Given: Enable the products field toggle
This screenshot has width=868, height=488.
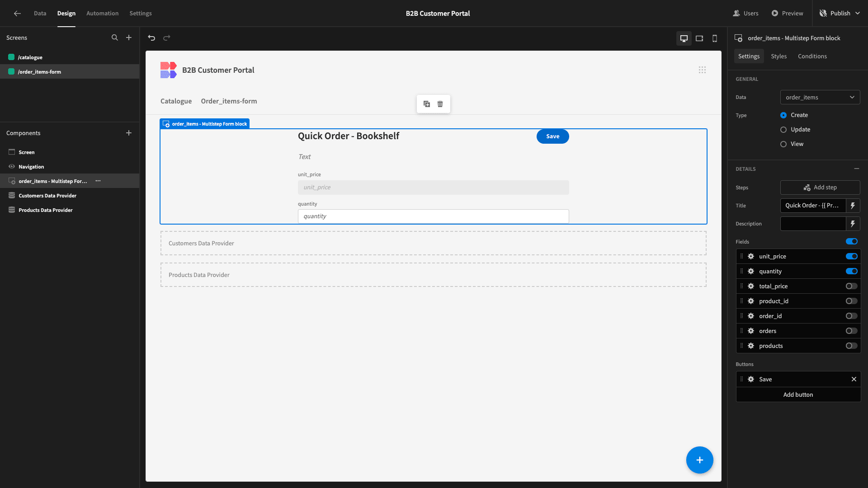Looking at the screenshot, I should coord(852,346).
